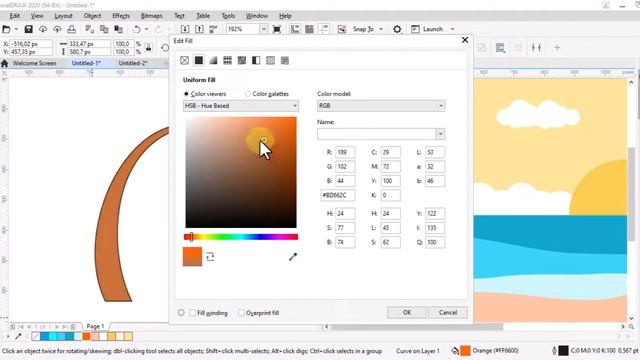Viewport: 640px width, 360px height.
Task: Click the Export icon in toolbar
Action: pyautogui.click(x=199, y=29)
